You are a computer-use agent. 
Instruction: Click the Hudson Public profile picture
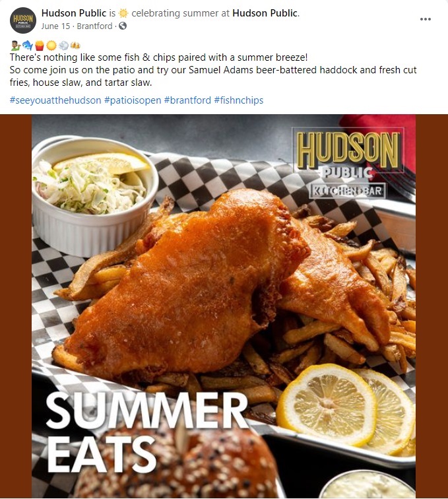pyautogui.click(x=23, y=20)
